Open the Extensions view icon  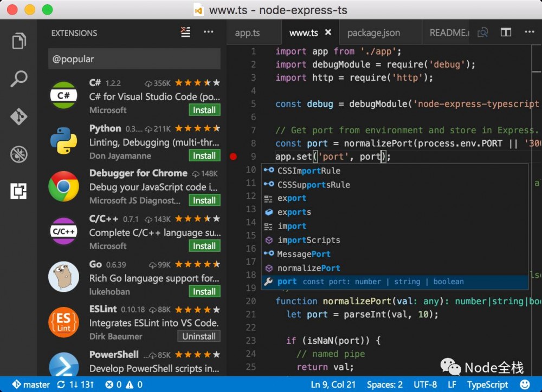point(20,191)
